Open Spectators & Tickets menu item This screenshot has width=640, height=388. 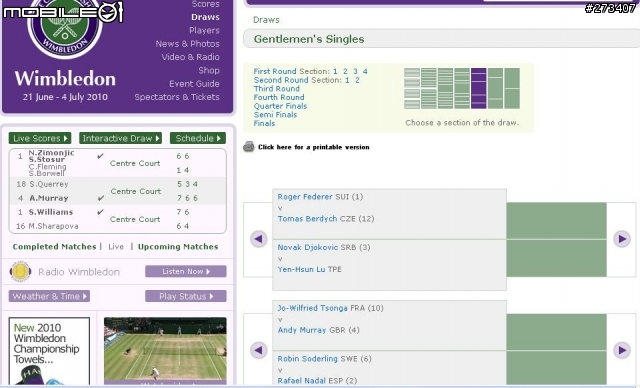coord(177,97)
